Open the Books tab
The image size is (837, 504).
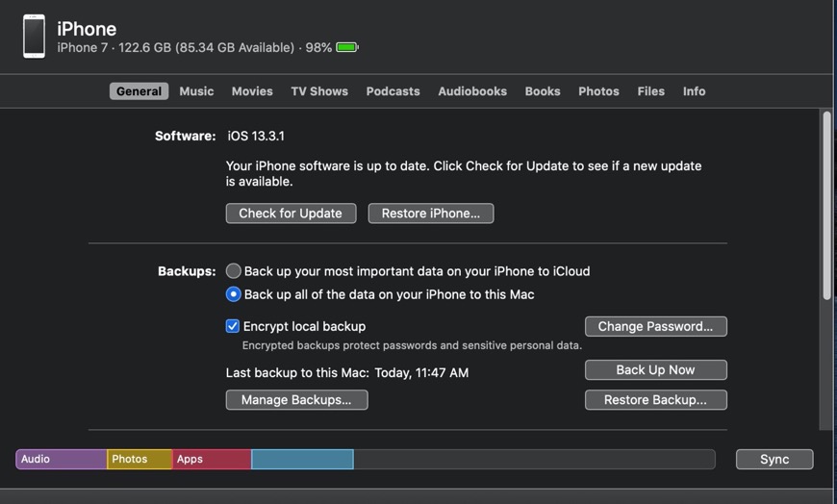[x=543, y=91]
